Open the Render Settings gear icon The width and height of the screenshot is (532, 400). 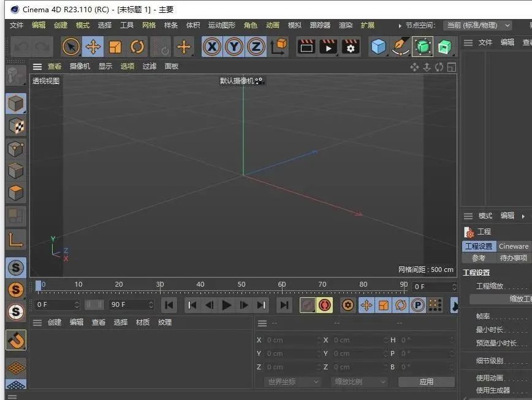[x=350, y=47]
